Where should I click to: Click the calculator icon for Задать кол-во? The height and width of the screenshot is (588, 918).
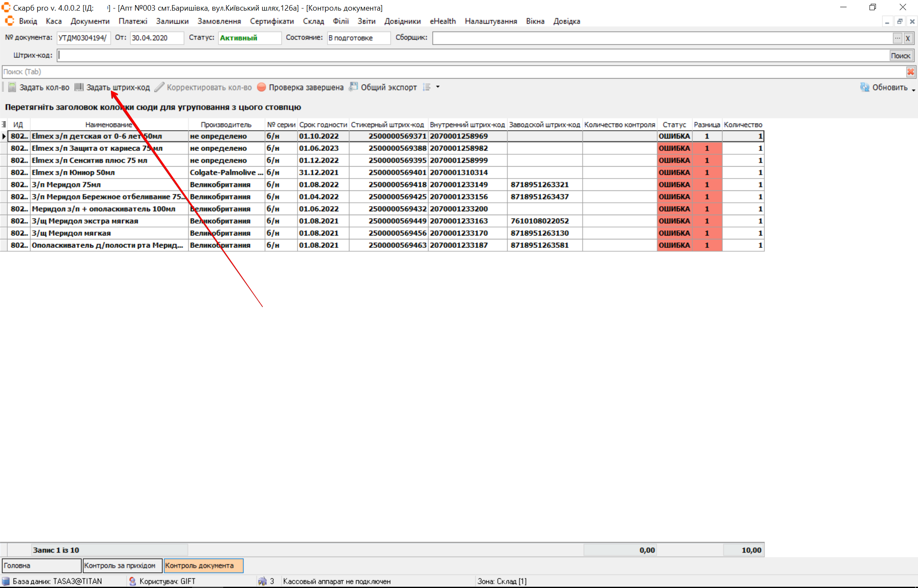(x=12, y=87)
